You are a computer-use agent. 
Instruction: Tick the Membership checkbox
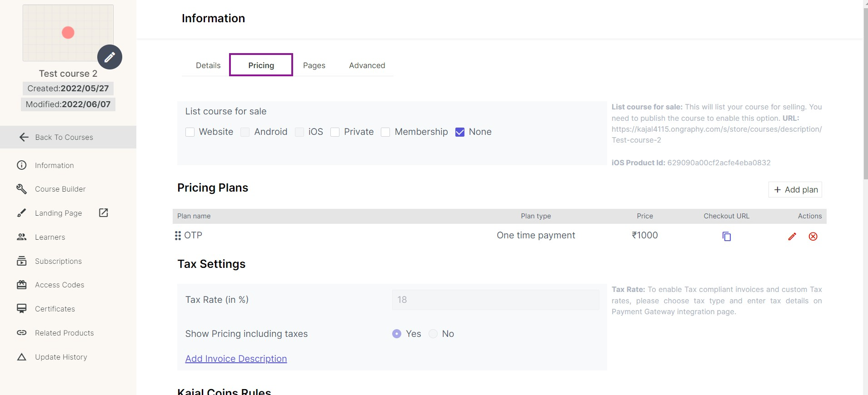[x=385, y=132]
